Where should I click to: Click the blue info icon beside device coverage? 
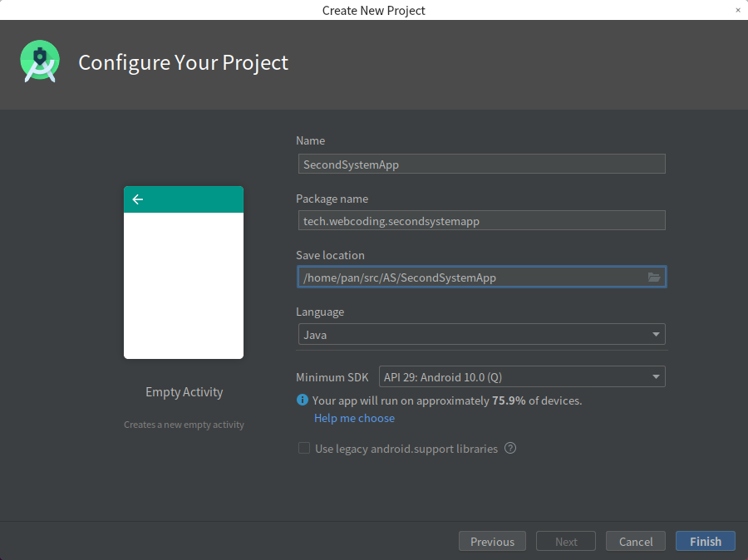point(303,400)
